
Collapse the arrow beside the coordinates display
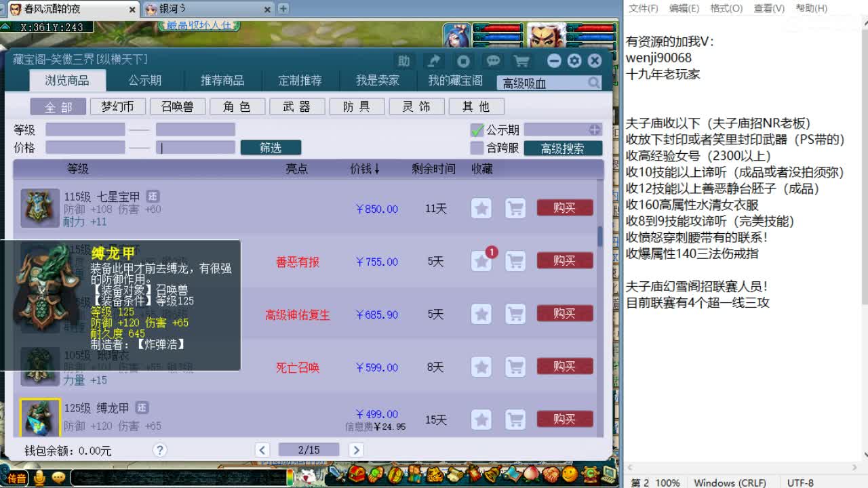coord(5,26)
